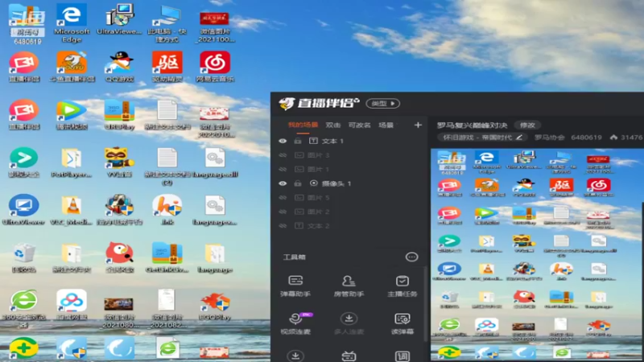
Task: Open the UltraViewer monitor shortcut on desktop
Action: (23, 210)
